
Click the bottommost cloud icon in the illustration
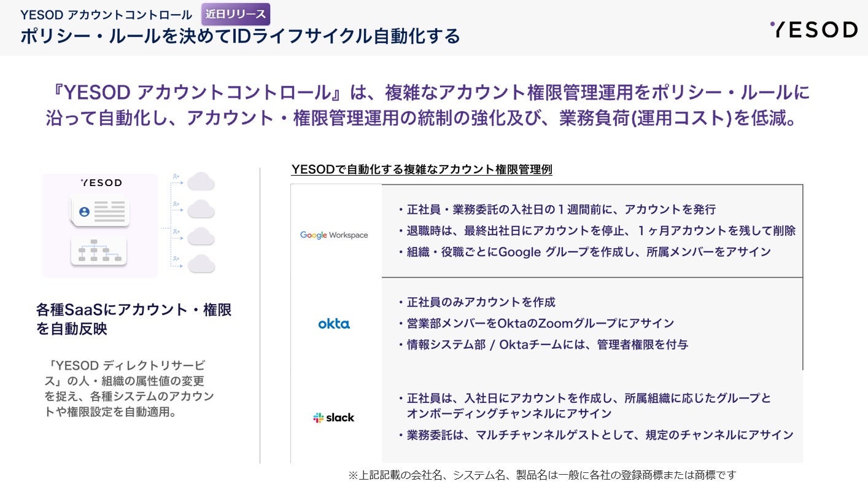201,263
